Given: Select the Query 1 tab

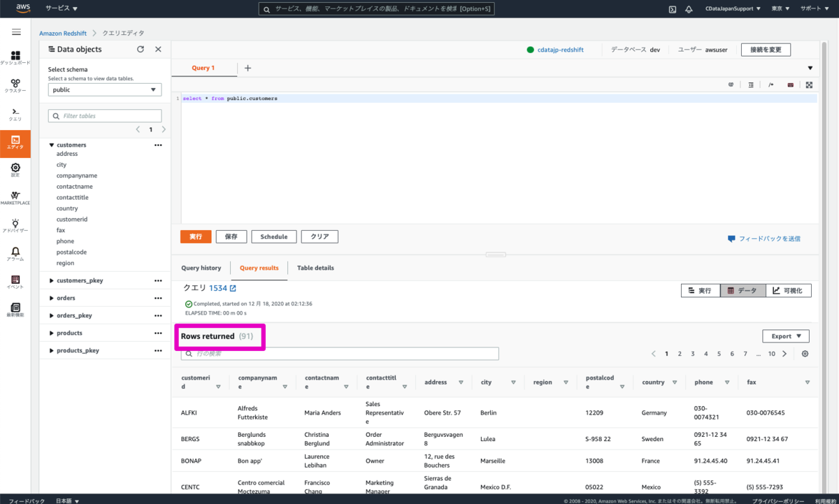Looking at the screenshot, I should pos(203,68).
